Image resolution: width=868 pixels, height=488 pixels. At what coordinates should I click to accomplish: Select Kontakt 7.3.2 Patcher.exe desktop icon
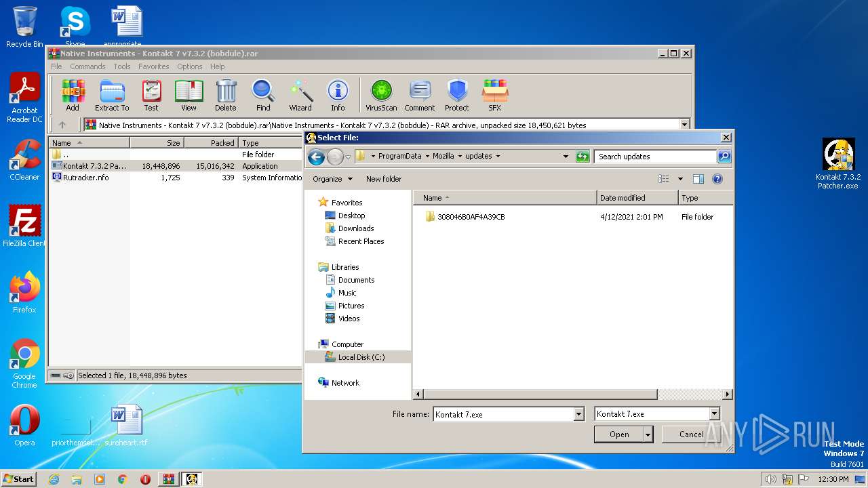(838, 164)
